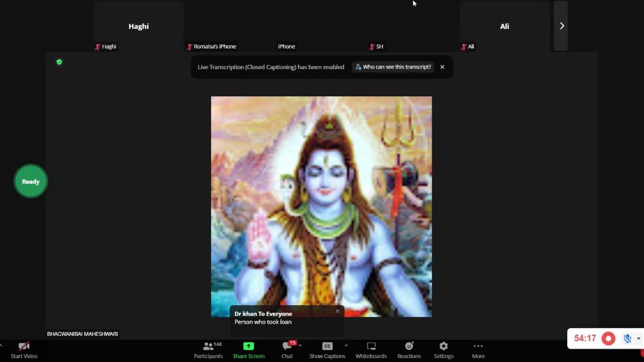Select SH participant tile

click(413, 26)
